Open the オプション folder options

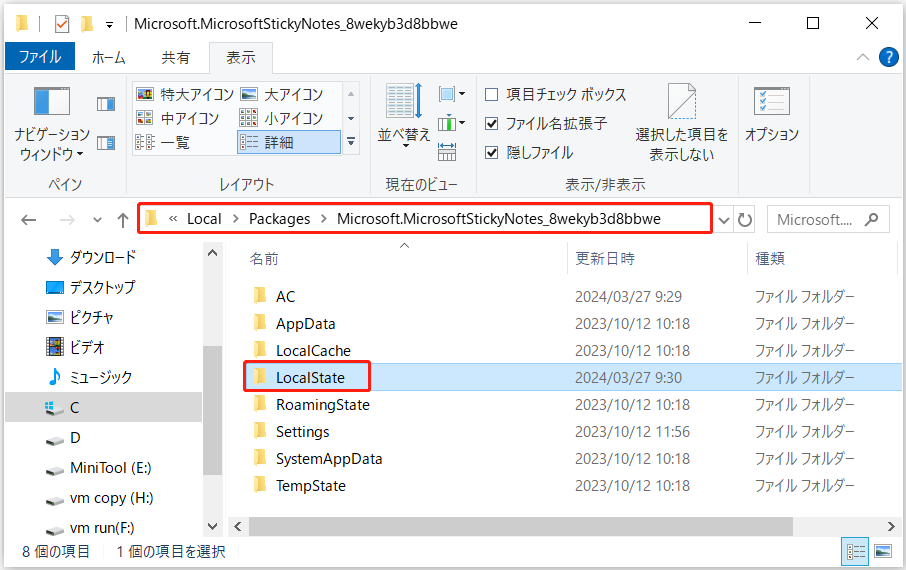tap(771, 116)
